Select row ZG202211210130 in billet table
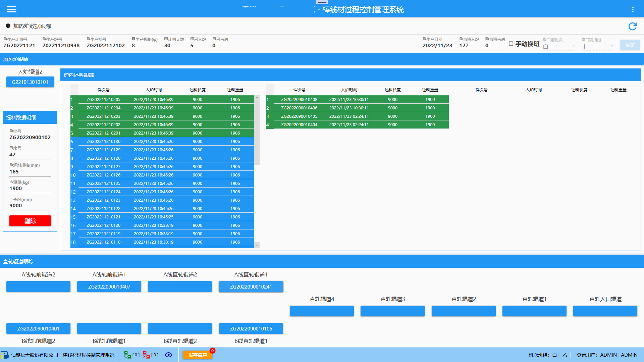The image size is (644, 362). click(162, 141)
